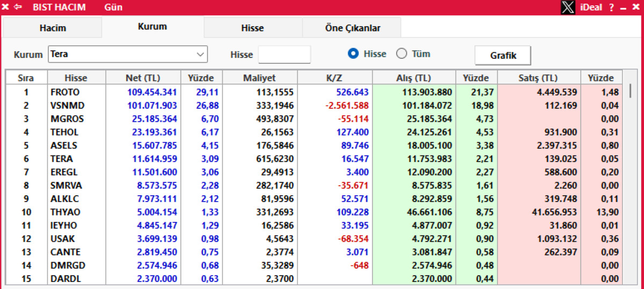Select the THYAO stock name
This screenshot has width=644, height=289.
click(x=65, y=212)
